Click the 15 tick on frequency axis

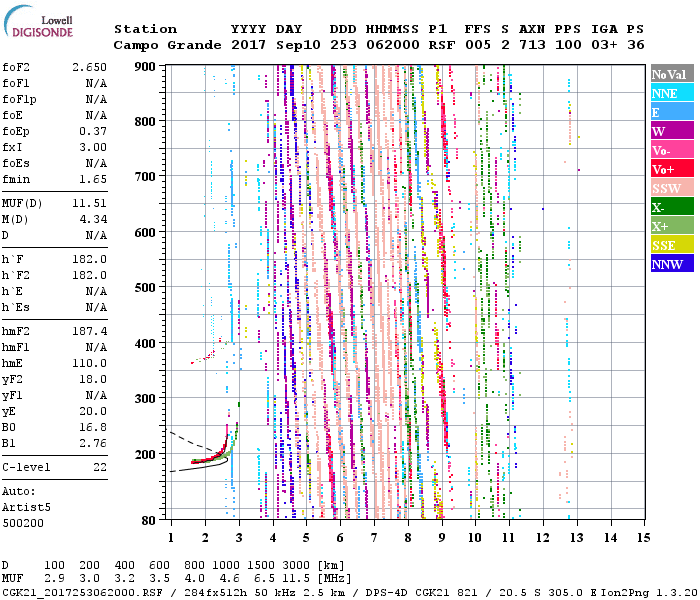point(643,537)
